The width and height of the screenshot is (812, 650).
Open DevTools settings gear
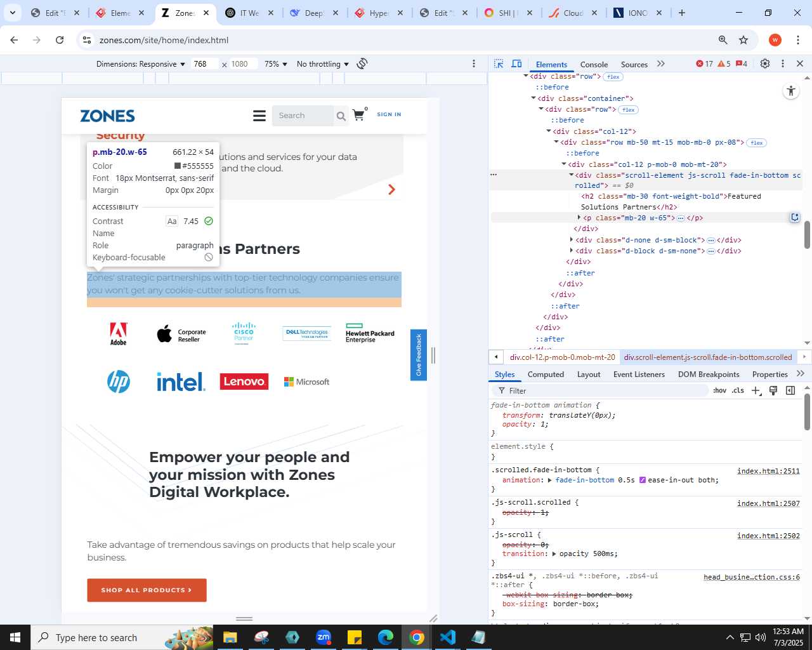(x=765, y=63)
